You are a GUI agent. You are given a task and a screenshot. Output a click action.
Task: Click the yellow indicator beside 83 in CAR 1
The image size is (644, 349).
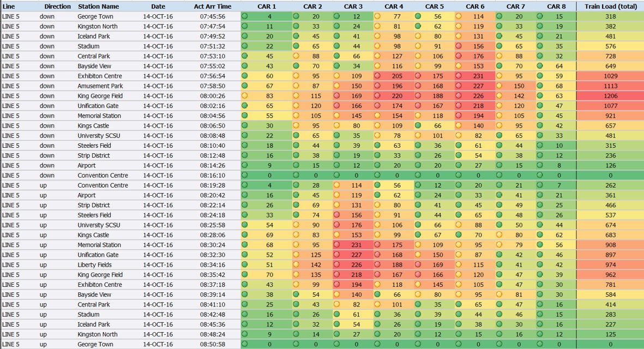245,96
